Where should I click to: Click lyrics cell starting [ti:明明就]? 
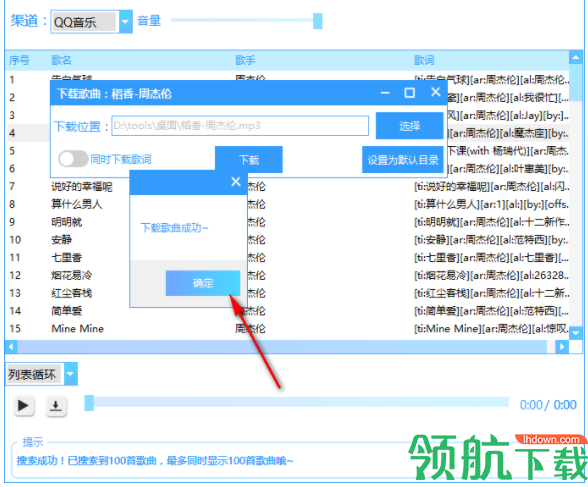tap(491, 222)
